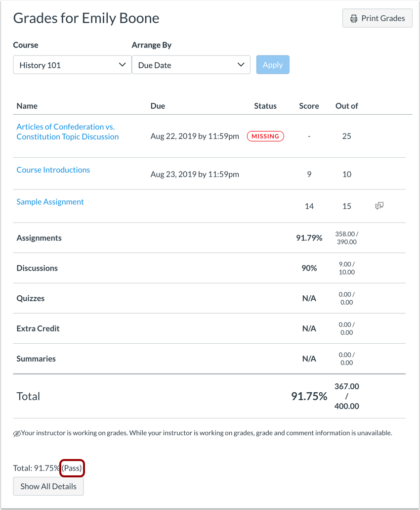Open the Sample Assignment link
This screenshot has width=420, height=510.
coord(50,202)
